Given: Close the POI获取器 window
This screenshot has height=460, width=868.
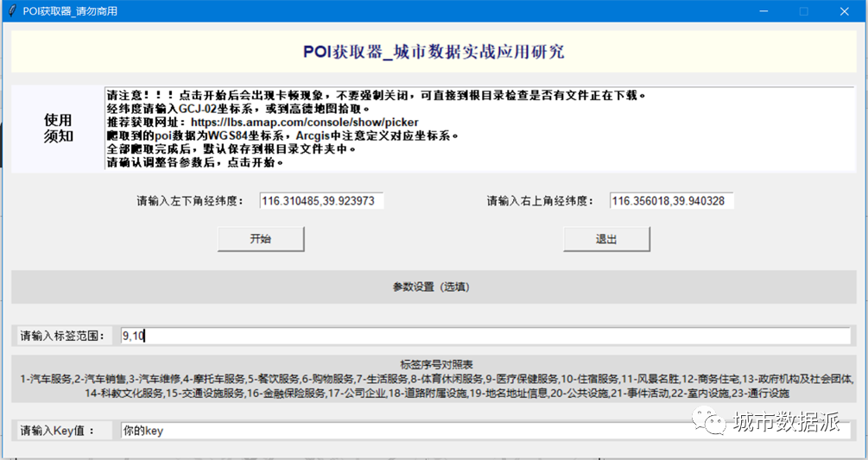Looking at the screenshot, I should 844,11.
